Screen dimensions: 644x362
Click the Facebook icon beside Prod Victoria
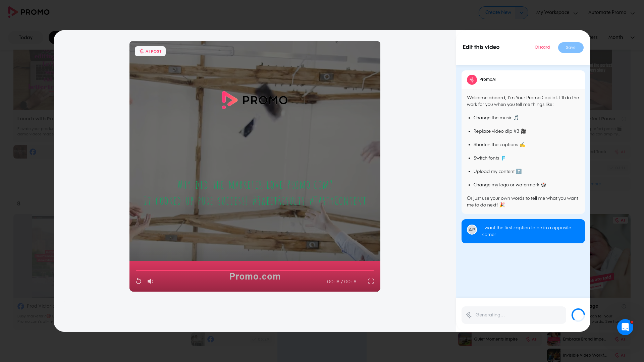[x=21, y=306]
